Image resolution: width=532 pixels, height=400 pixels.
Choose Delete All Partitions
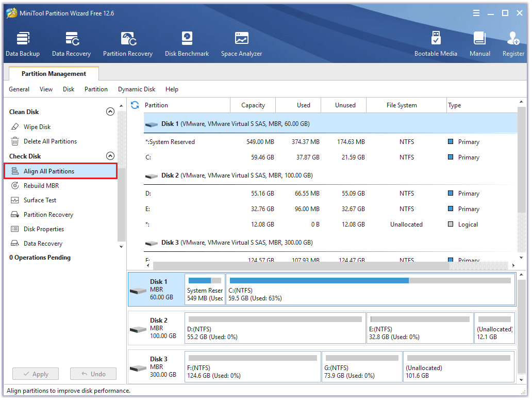coord(50,141)
